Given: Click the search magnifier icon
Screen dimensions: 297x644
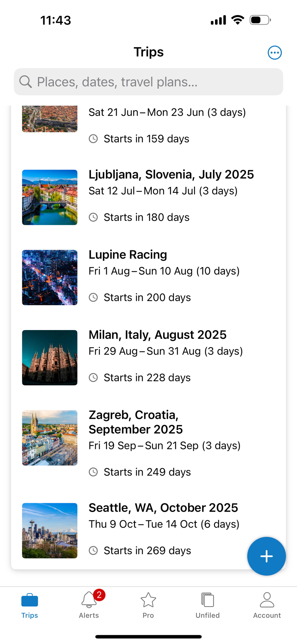Looking at the screenshot, I should [26, 82].
